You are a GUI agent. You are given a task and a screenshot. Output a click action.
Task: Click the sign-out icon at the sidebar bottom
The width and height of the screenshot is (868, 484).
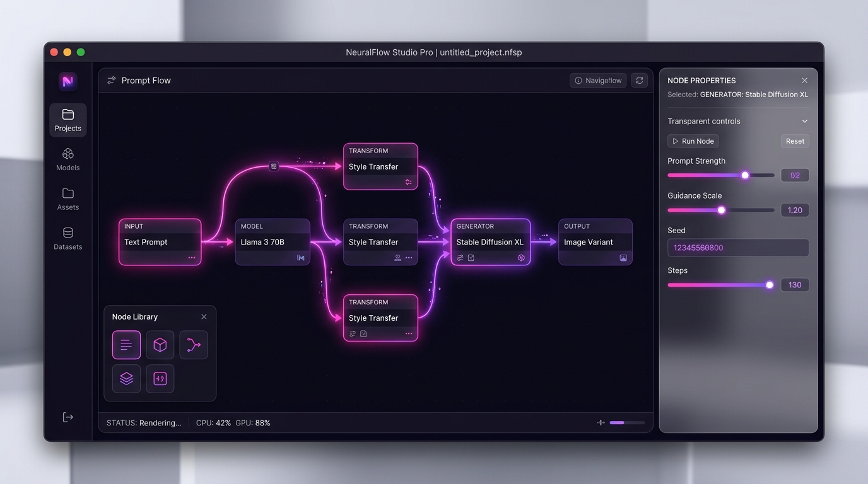tap(68, 417)
